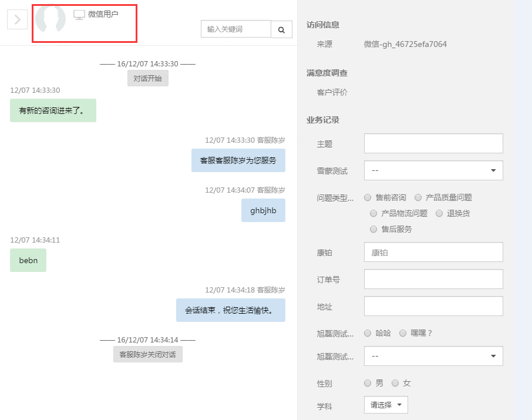Screen dimensions: 532x420
Task: Open the 请选择 subject dropdown
Action: [386, 405]
